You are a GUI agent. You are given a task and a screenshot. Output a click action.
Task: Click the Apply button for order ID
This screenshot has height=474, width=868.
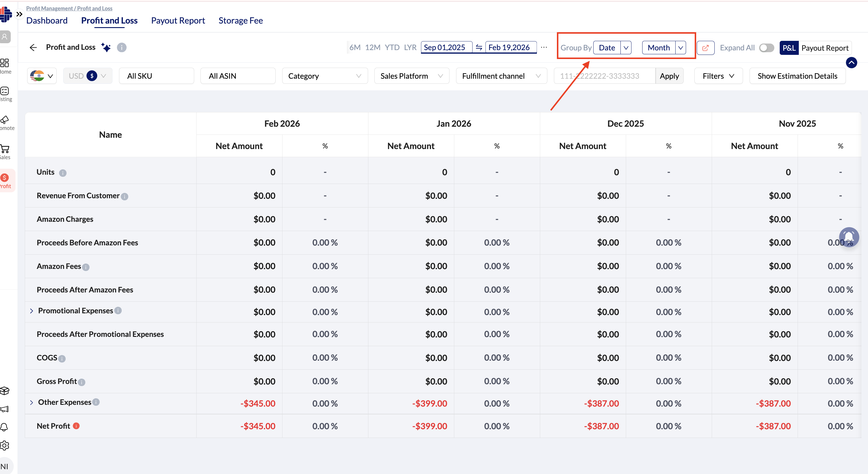click(x=669, y=76)
